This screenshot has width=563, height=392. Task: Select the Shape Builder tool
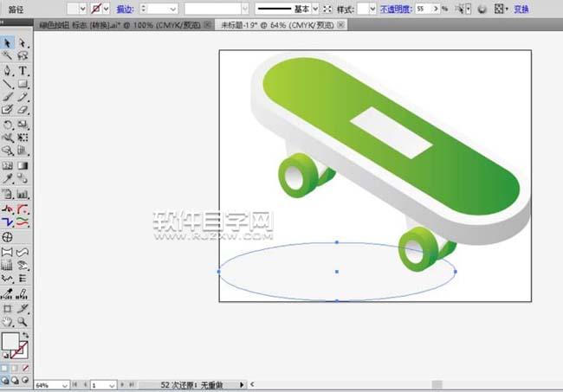7,151
